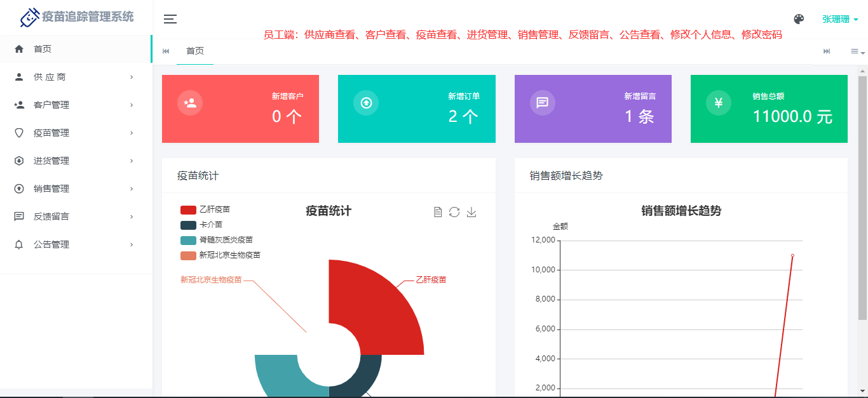Click the 新增客户 0 个 card

tap(240, 109)
